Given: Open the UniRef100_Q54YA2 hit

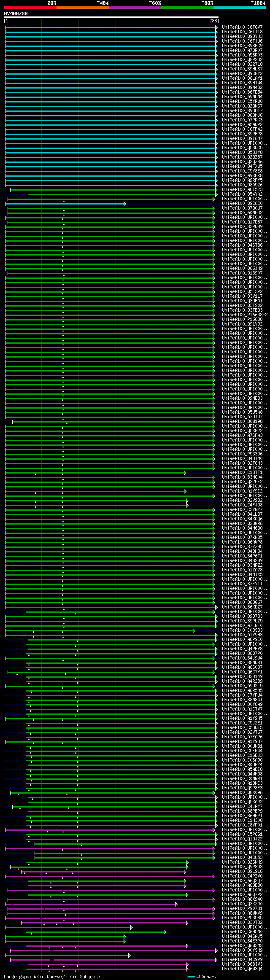Looking at the screenshot, I should click(242, 194).
